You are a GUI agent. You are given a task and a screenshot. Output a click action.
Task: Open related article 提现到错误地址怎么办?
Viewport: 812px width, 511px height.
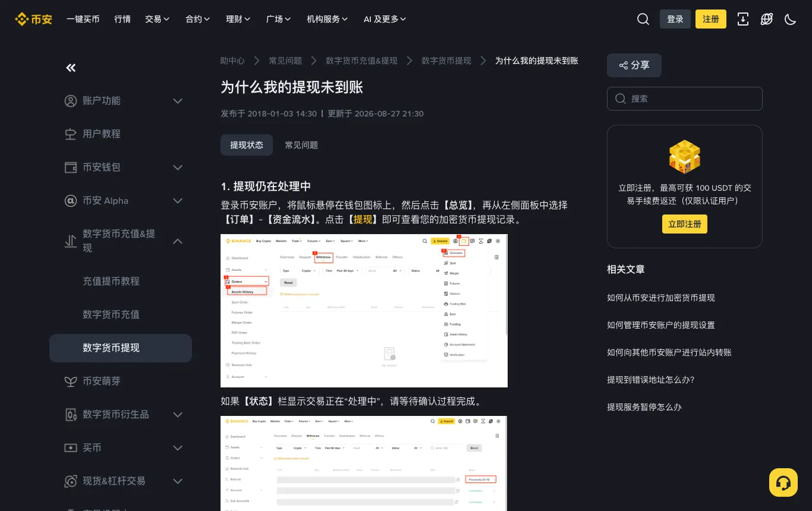click(651, 380)
